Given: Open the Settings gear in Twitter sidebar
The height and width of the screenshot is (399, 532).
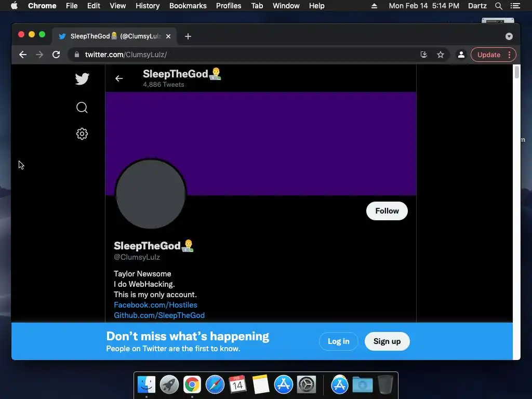Looking at the screenshot, I should click(82, 134).
